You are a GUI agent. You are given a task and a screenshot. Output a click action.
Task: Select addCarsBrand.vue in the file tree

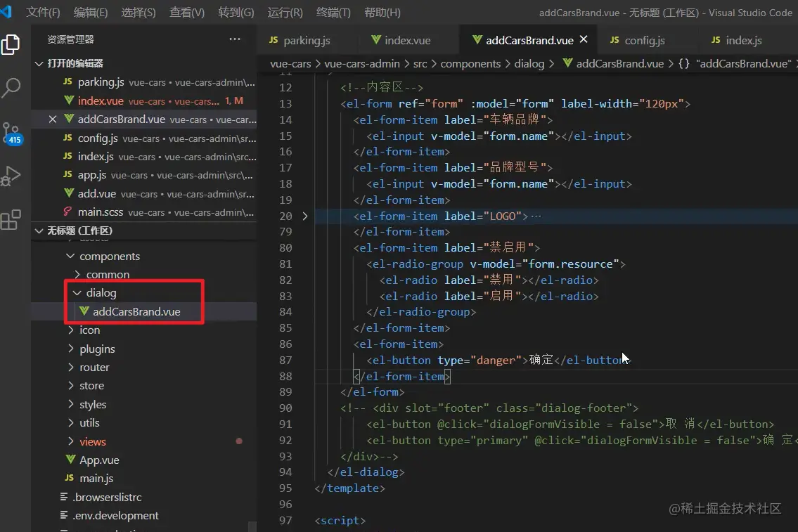click(x=145, y=311)
